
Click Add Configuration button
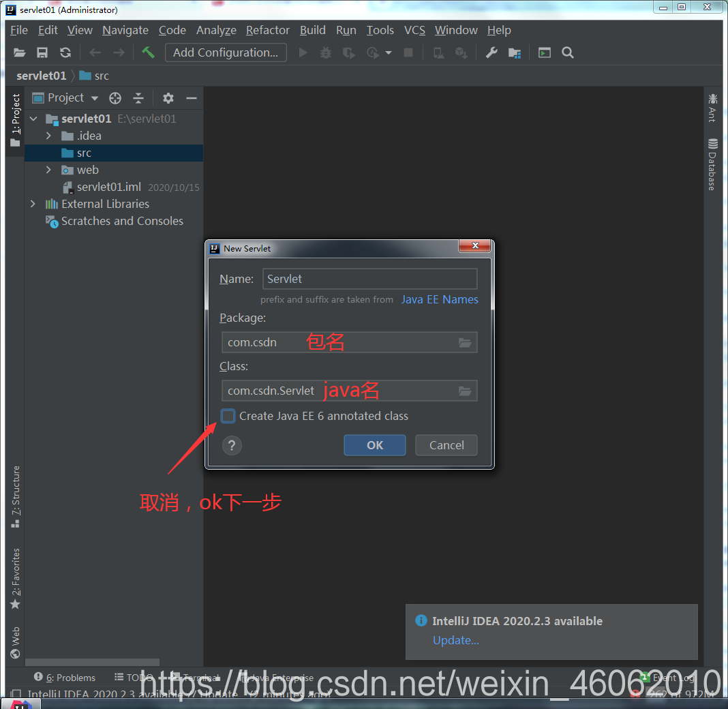click(x=226, y=52)
